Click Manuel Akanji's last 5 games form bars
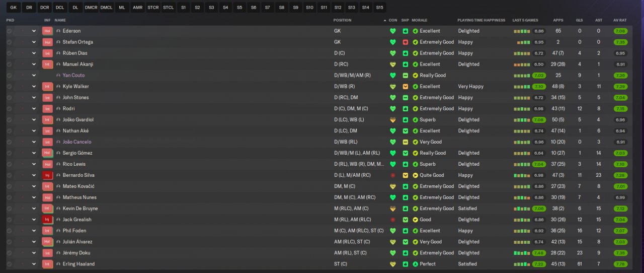Screen dimensions: 644x273 [x=522, y=64]
